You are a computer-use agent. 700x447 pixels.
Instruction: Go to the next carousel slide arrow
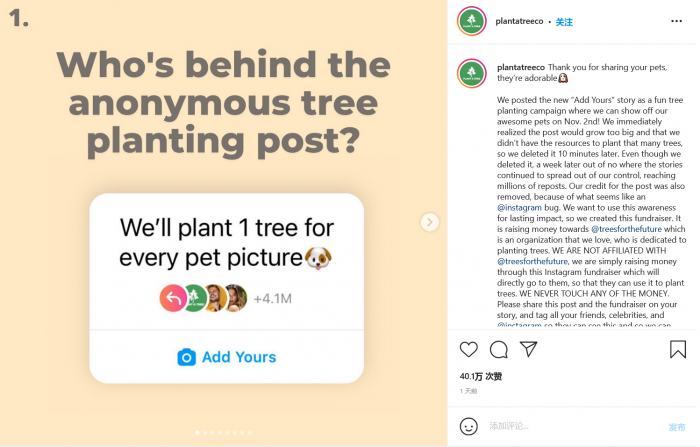pyautogui.click(x=430, y=222)
